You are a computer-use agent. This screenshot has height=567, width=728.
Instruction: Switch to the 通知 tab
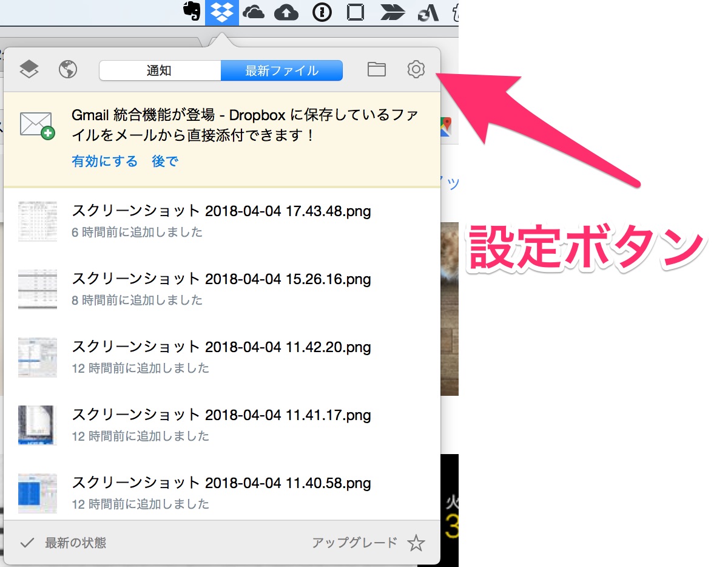coord(160,70)
